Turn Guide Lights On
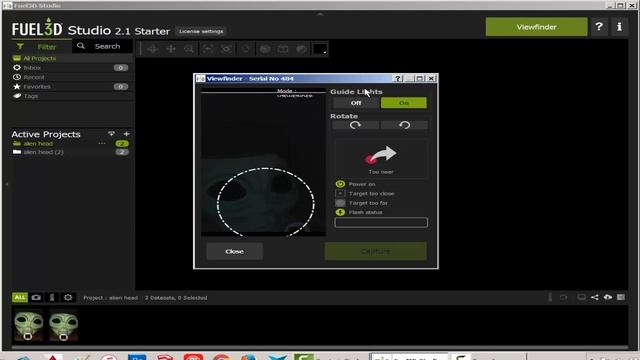This screenshot has height=360, width=640. 404,103
